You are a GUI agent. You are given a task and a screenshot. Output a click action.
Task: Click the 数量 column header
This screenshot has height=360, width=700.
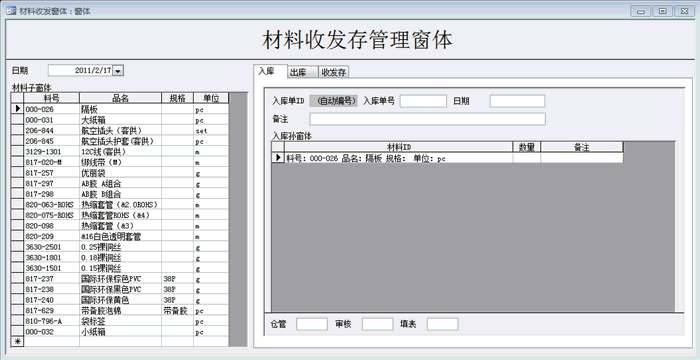click(527, 147)
